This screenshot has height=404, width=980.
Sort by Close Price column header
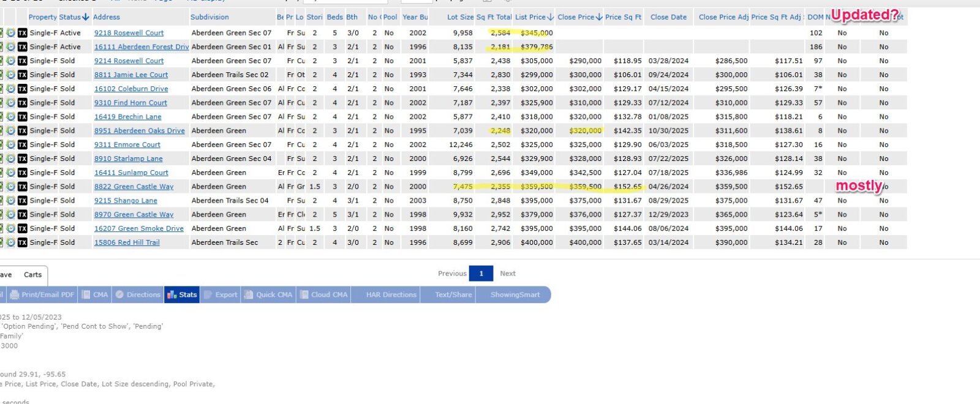pos(579,17)
